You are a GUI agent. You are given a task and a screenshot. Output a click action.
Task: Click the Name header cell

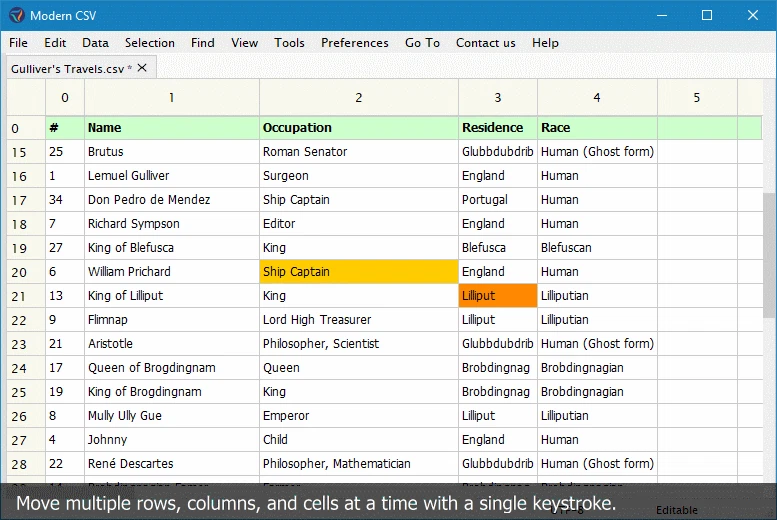tap(171, 128)
